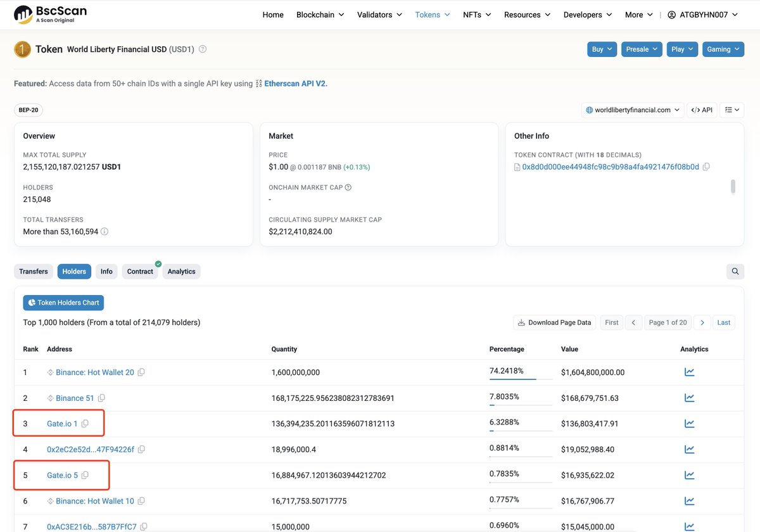Viewport: 760px width, 532px height.
Task: Open the Blockchain dropdown menu
Action: tap(320, 15)
